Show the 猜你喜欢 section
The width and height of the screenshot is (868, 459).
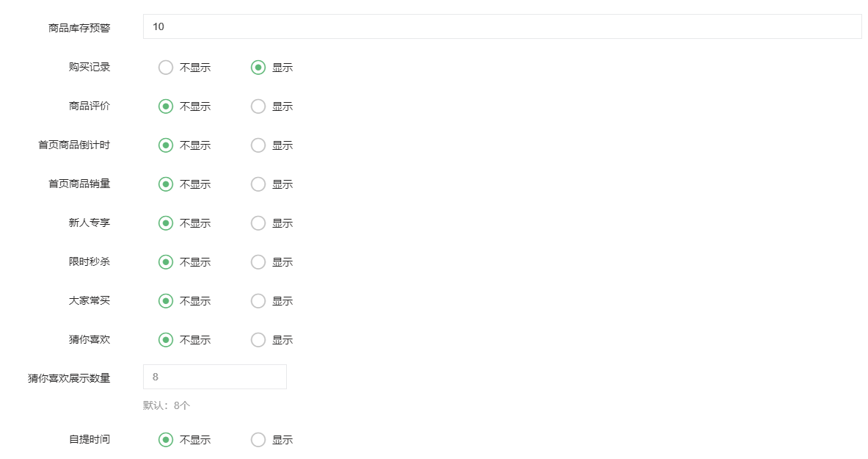click(258, 340)
